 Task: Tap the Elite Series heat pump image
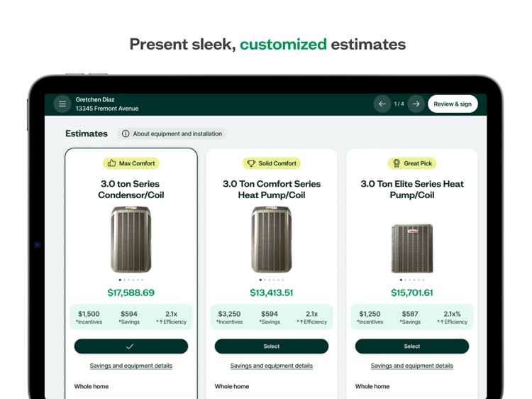(x=411, y=248)
